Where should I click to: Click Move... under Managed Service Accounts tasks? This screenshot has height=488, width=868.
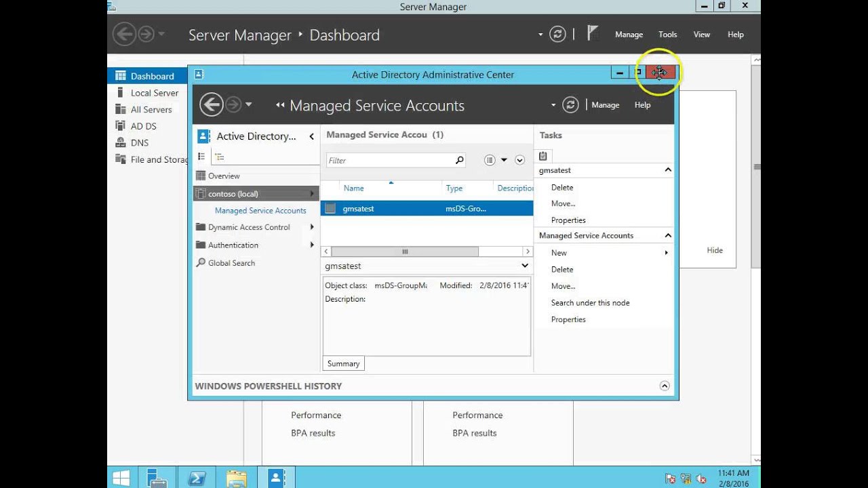click(564, 286)
